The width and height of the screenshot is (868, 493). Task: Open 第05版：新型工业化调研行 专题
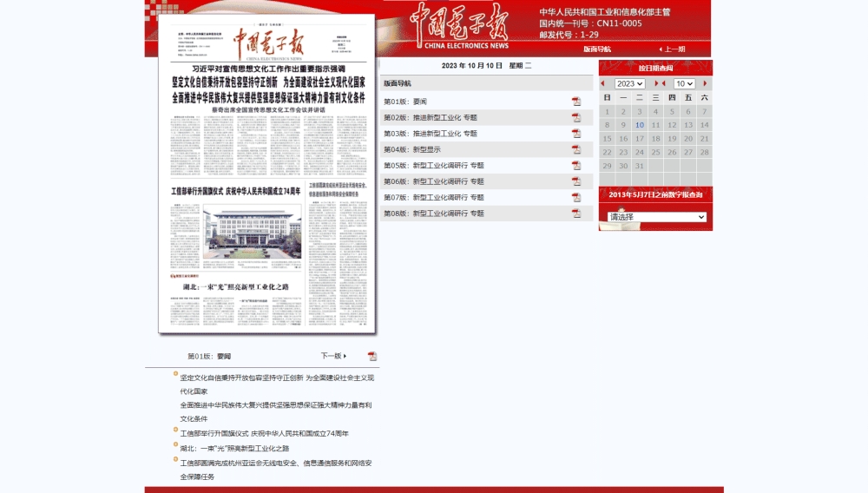[x=434, y=166]
